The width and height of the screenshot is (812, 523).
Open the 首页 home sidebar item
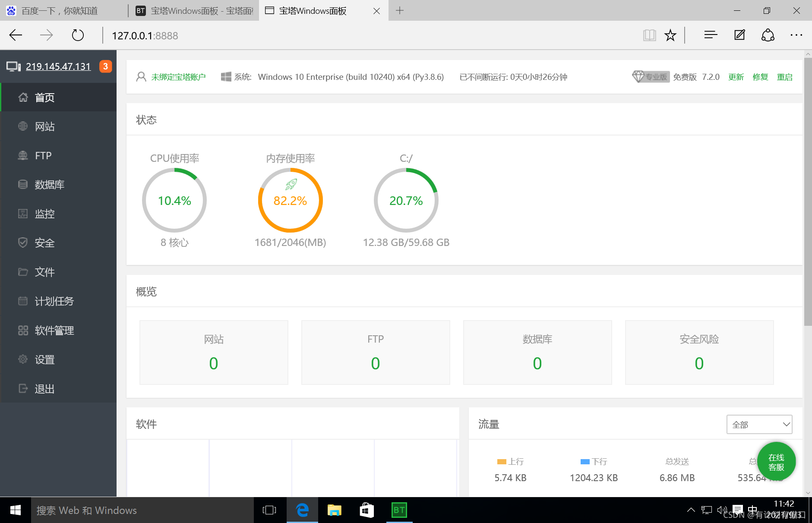coord(59,98)
